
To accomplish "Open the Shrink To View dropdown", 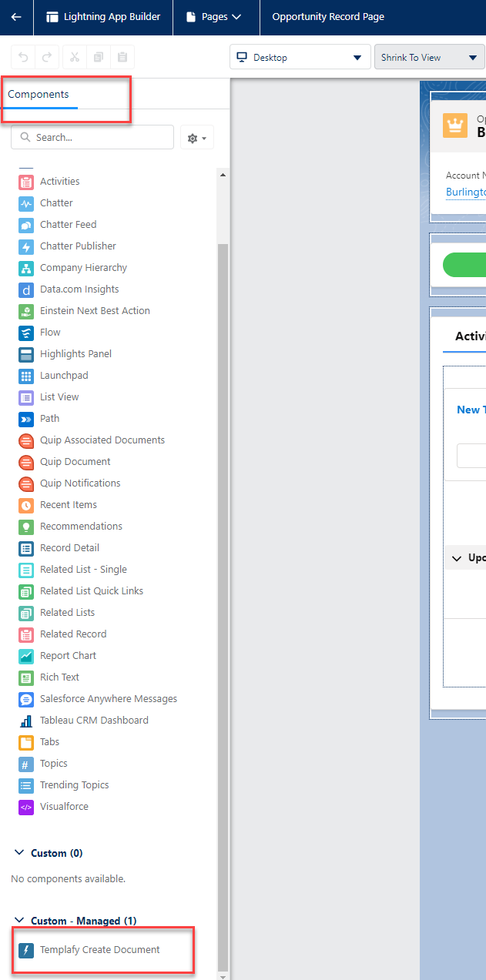I will tap(429, 58).
